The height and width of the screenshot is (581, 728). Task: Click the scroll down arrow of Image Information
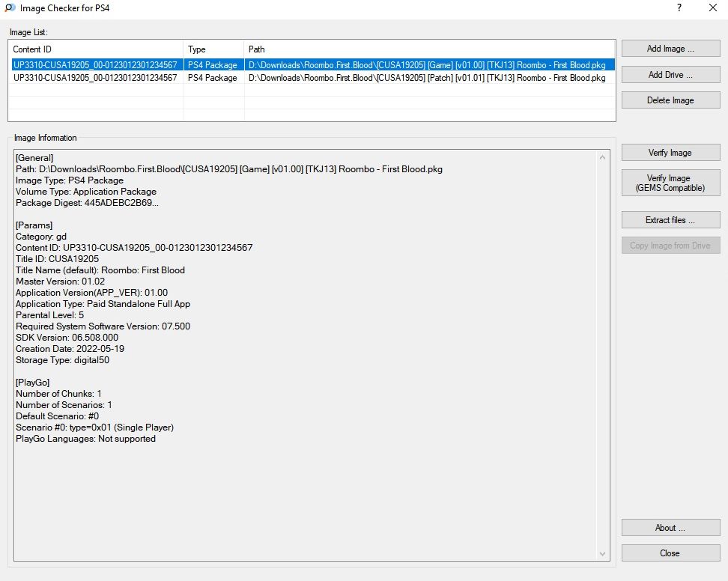pyautogui.click(x=603, y=553)
